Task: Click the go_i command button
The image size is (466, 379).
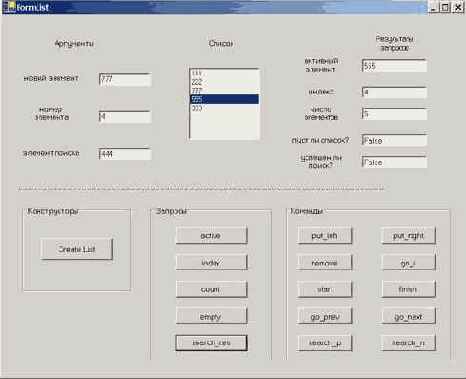Action: click(x=408, y=263)
